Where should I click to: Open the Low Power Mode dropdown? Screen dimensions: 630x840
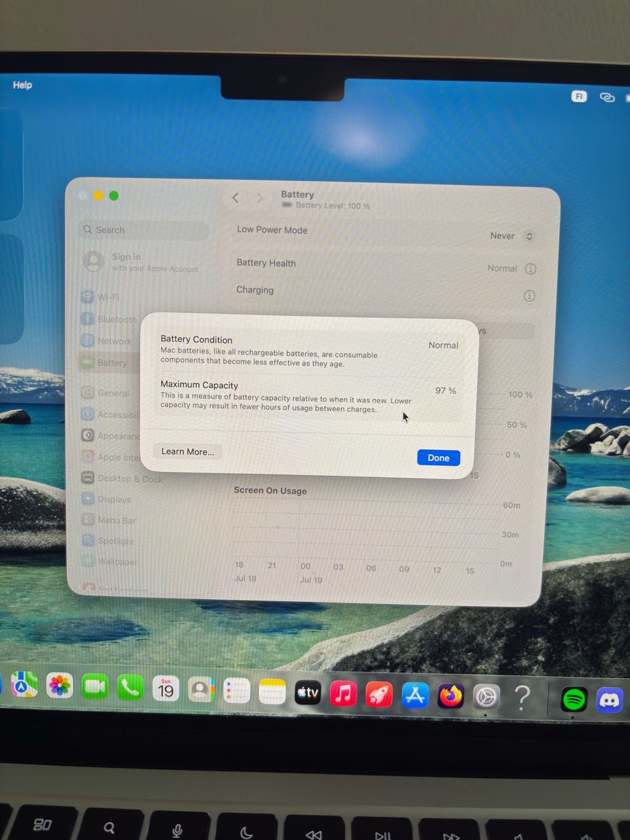512,236
